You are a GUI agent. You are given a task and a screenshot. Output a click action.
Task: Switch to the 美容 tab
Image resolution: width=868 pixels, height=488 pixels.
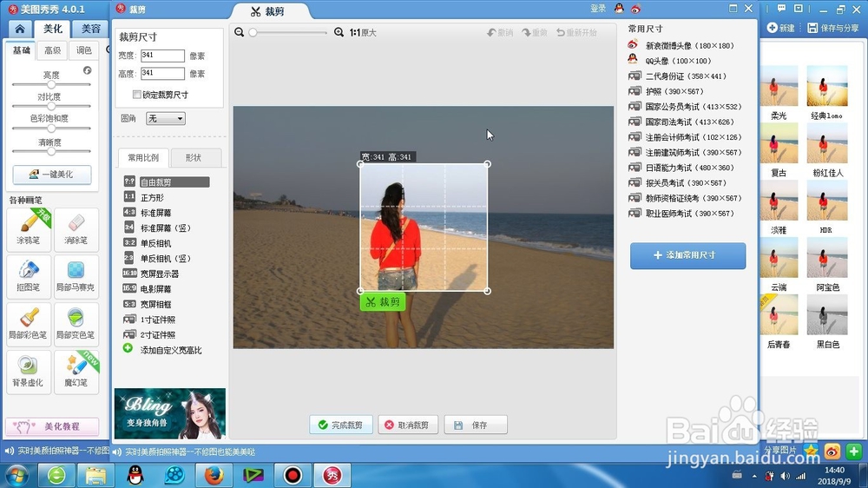click(91, 29)
